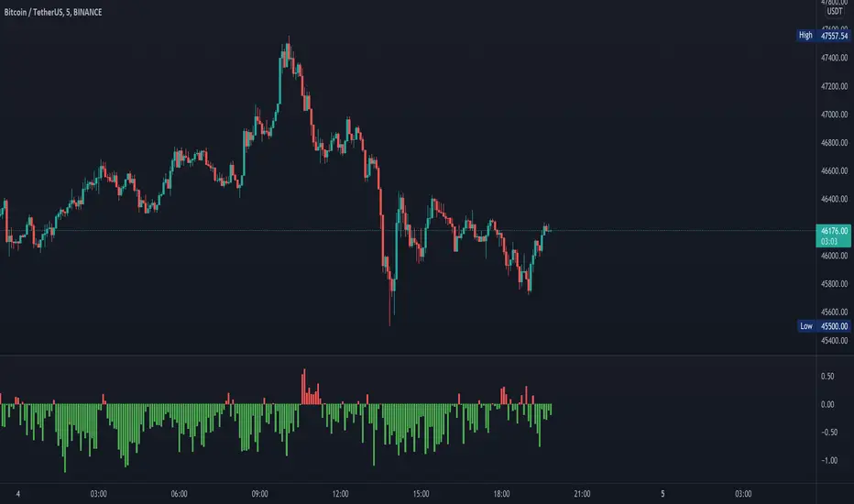Click 09:00 on the time axis
Image resolution: width=854 pixels, height=504 pixels.
259,492
